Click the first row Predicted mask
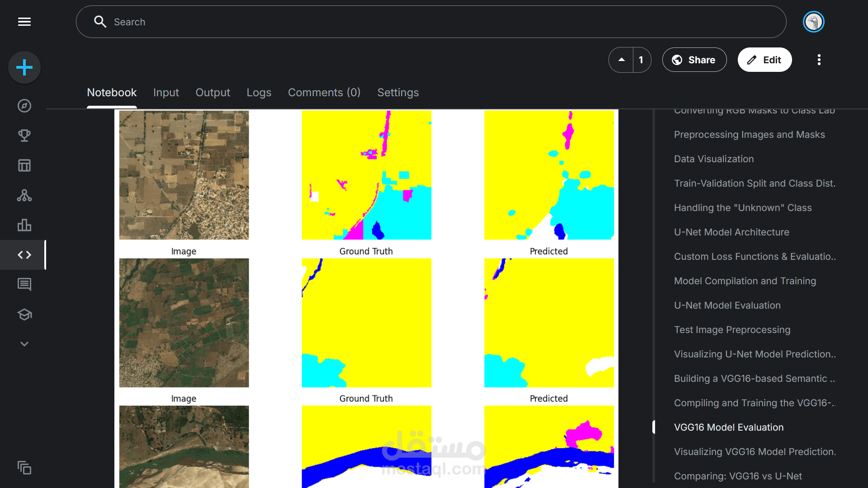Screen dimensions: 868x488 click(549, 175)
